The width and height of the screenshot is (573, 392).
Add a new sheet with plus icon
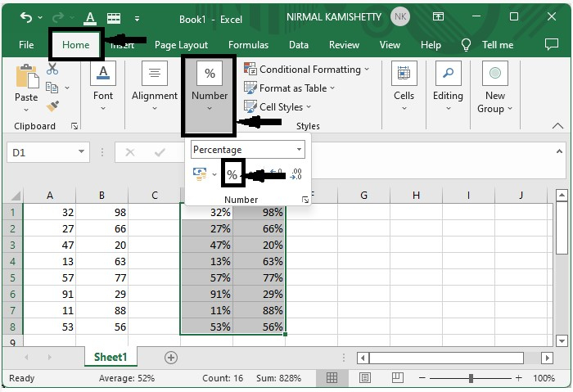coord(171,358)
